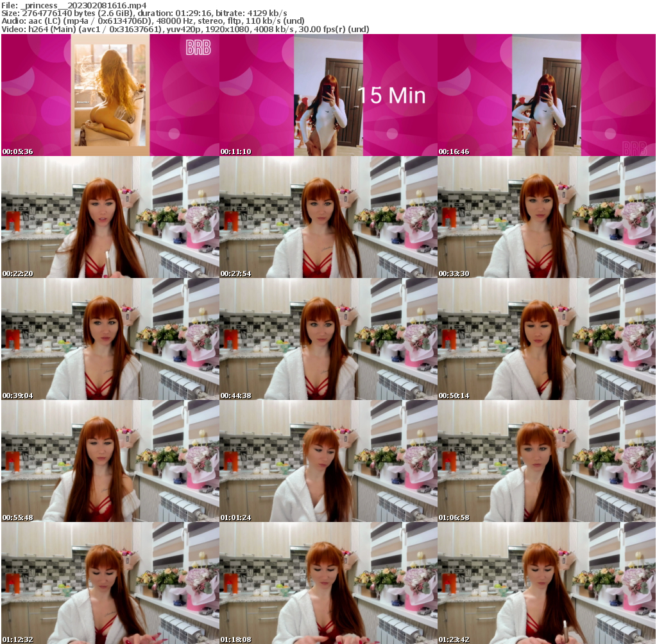
Task: Open the thumbnail at timestamp 00:05:36
Action: tap(109, 94)
